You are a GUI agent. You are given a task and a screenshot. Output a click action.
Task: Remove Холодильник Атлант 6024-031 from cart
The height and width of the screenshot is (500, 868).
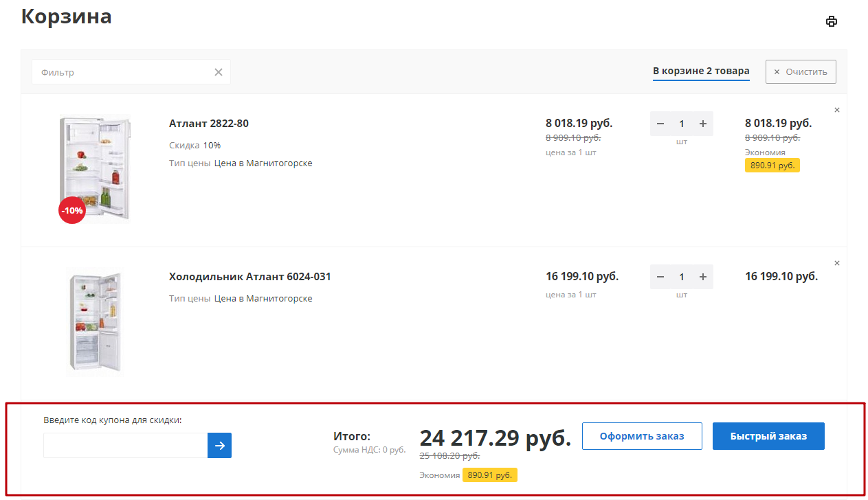[x=836, y=263]
